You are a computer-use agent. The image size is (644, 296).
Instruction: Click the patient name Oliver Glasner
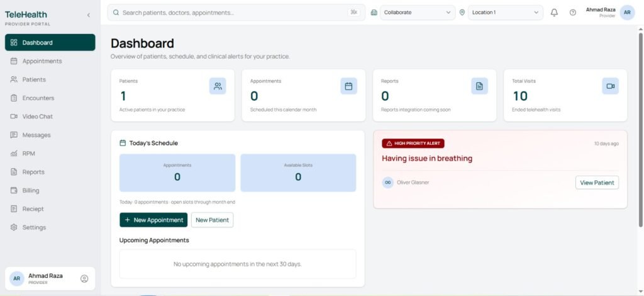pos(413,183)
